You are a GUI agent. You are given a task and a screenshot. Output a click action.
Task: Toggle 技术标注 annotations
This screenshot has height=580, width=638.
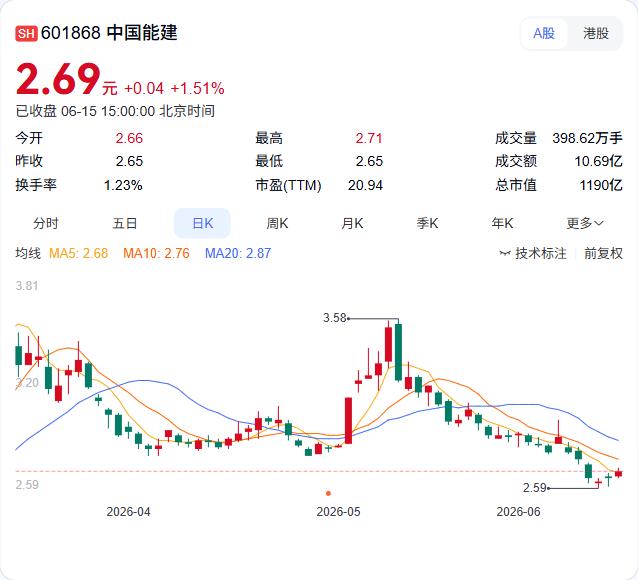(533, 253)
